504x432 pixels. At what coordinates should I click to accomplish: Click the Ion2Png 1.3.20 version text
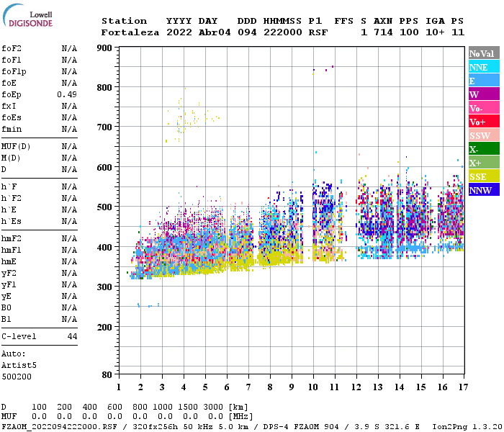pyautogui.click(x=467, y=427)
